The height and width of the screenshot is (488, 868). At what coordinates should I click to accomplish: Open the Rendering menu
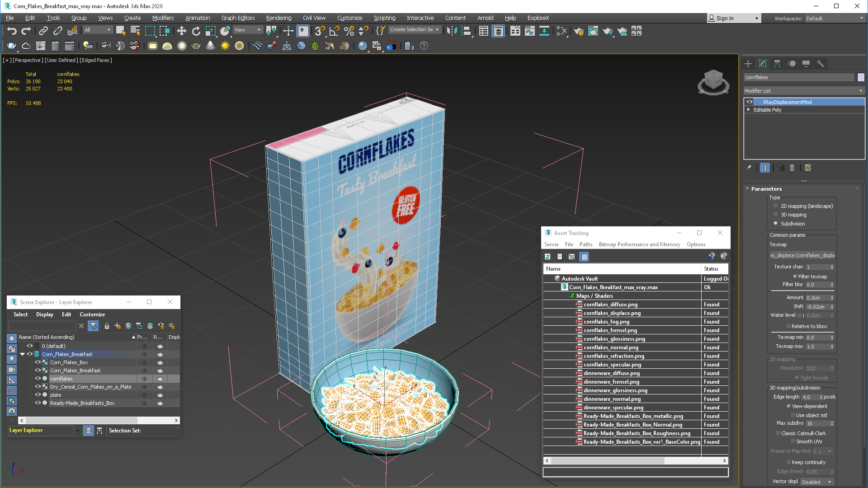[278, 18]
